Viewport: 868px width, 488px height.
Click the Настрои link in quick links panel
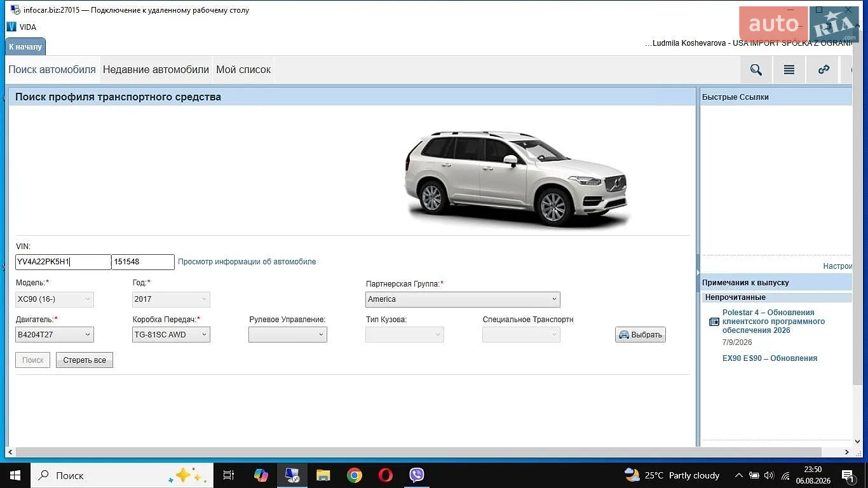pyautogui.click(x=837, y=266)
